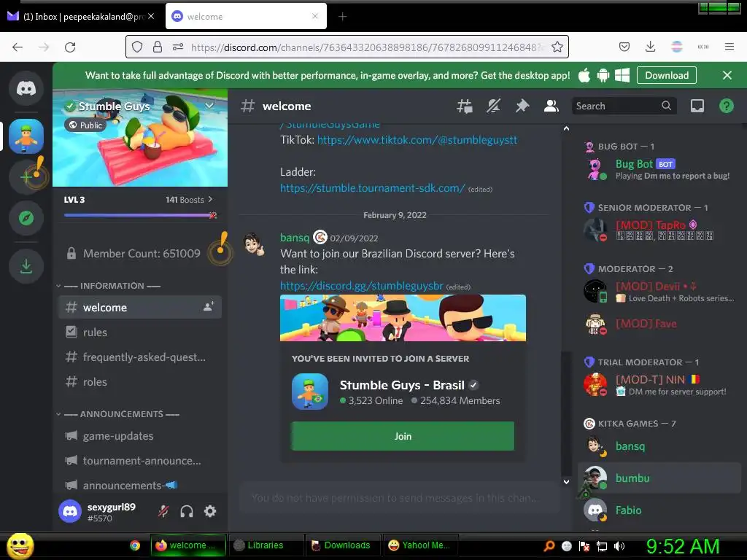Click Download button in green banner
Viewport: 747px width, 560px height.
click(667, 75)
